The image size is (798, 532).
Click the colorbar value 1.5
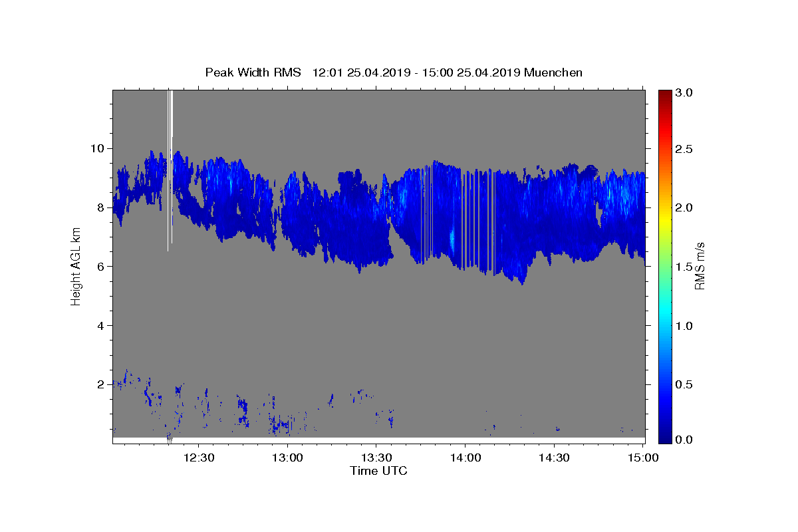coord(685,267)
